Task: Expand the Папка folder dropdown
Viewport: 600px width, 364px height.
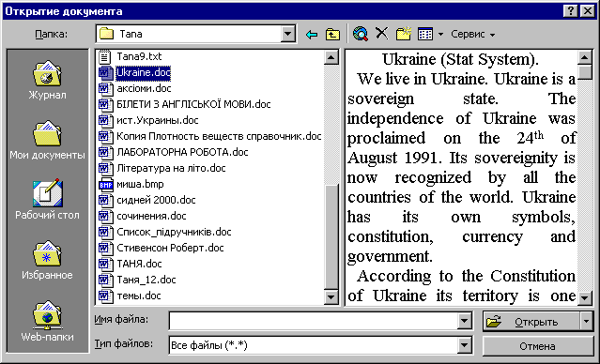Action: pyautogui.click(x=287, y=35)
